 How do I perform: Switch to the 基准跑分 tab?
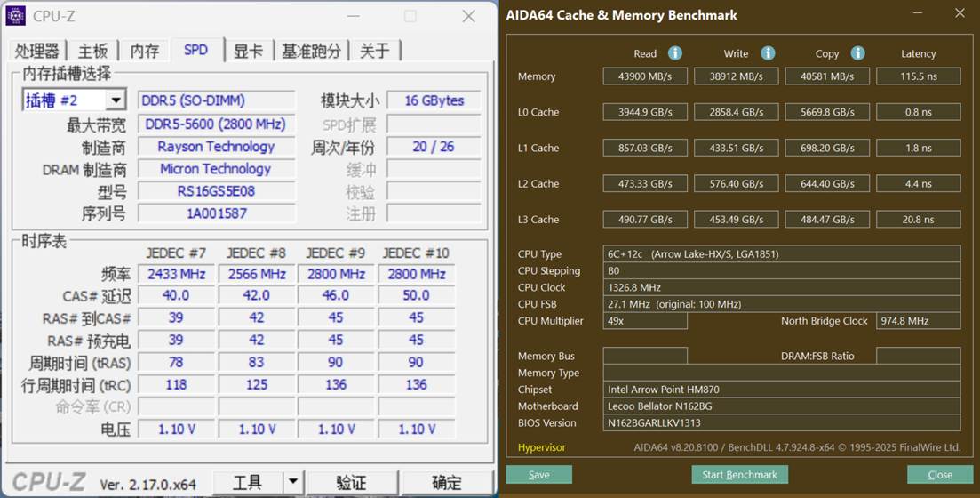point(312,51)
